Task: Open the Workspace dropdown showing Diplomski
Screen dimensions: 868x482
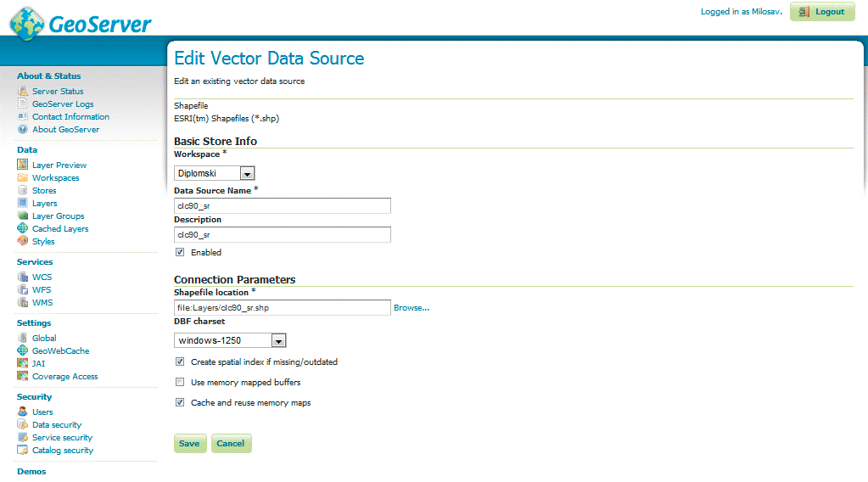Action: click(215, 173)
